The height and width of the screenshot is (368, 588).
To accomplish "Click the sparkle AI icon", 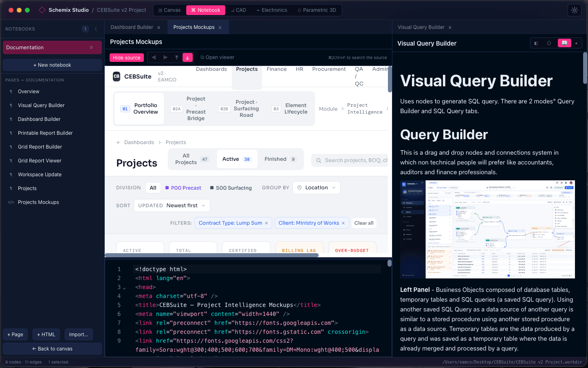I will coord(576,43).
